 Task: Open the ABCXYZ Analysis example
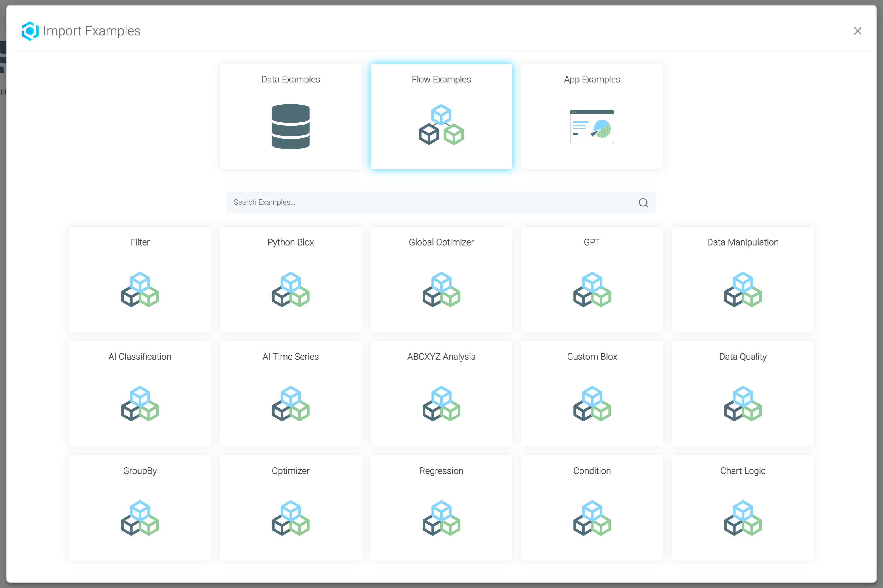click(441, 394)
